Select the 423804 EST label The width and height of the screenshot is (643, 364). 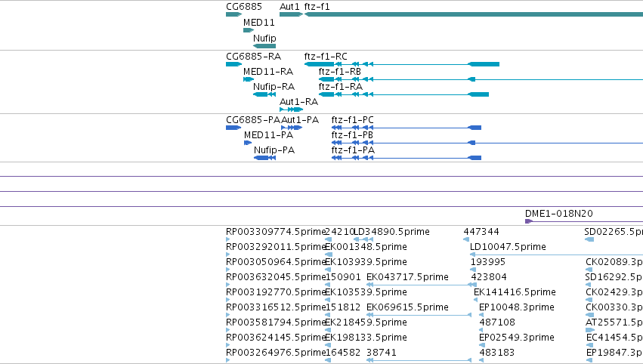(489, 277)
